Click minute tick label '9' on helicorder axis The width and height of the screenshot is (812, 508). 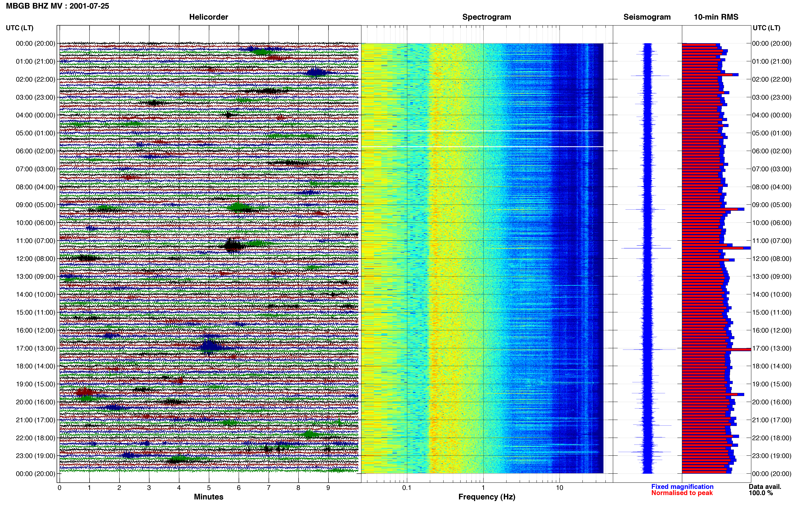coord(328,488)
